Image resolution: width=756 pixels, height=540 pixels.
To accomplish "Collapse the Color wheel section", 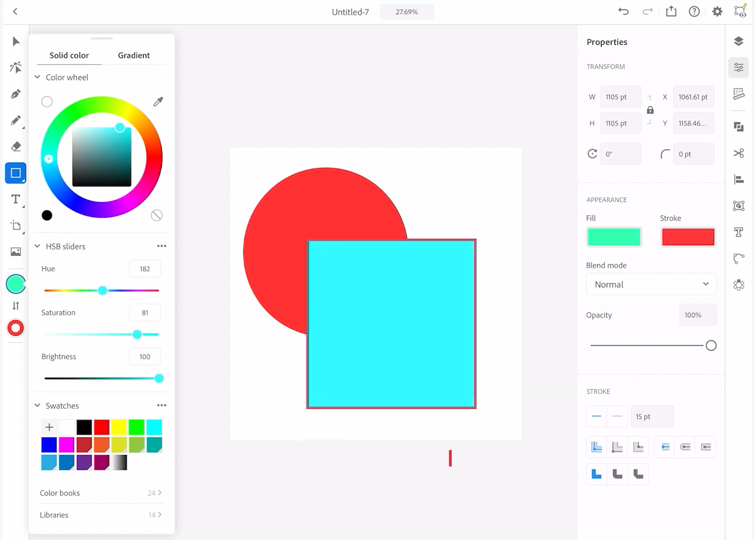I will (37, 77).
